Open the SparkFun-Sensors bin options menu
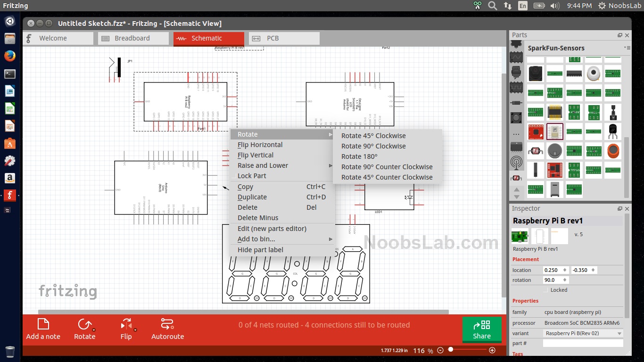 coord(627,48)
